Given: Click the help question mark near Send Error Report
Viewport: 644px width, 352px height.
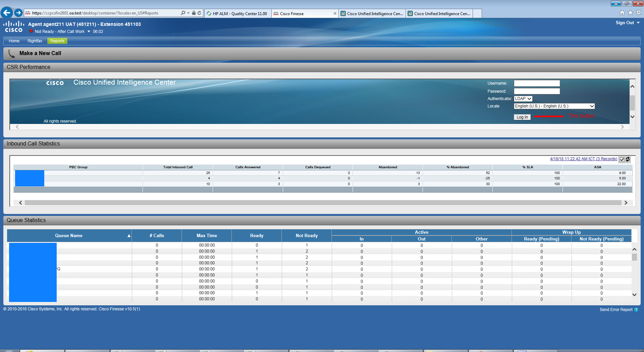Looking at the screenshot, I should pos(636,310).
